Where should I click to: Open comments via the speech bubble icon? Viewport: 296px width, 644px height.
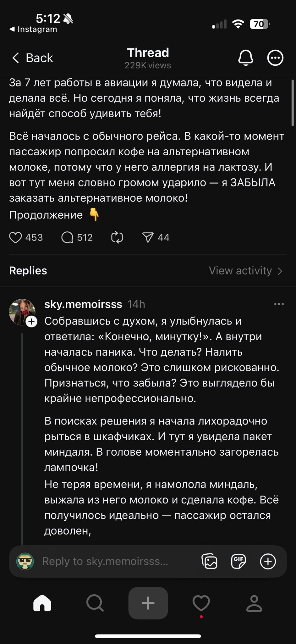coord(67,237)
